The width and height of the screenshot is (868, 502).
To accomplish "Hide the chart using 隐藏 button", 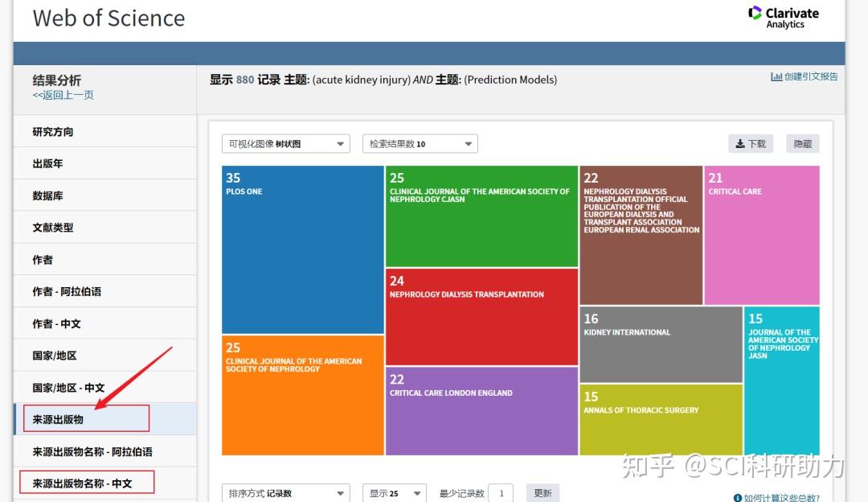I will [801, 142].
